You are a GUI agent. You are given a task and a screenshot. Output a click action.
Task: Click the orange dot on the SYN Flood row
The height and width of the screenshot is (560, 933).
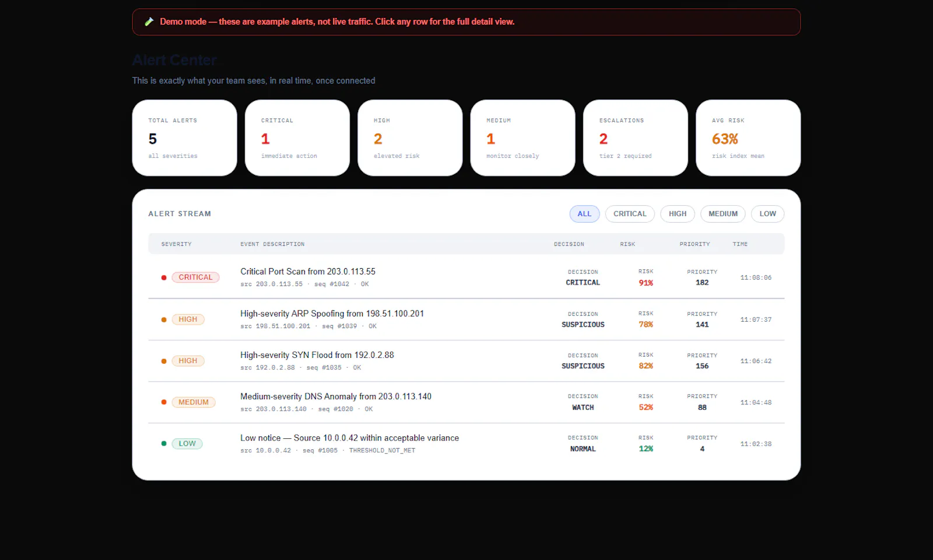164,361
